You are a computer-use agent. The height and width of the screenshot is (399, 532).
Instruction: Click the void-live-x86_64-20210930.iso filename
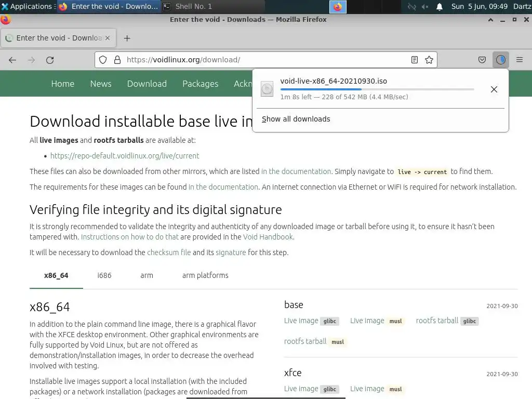[334, 81]
